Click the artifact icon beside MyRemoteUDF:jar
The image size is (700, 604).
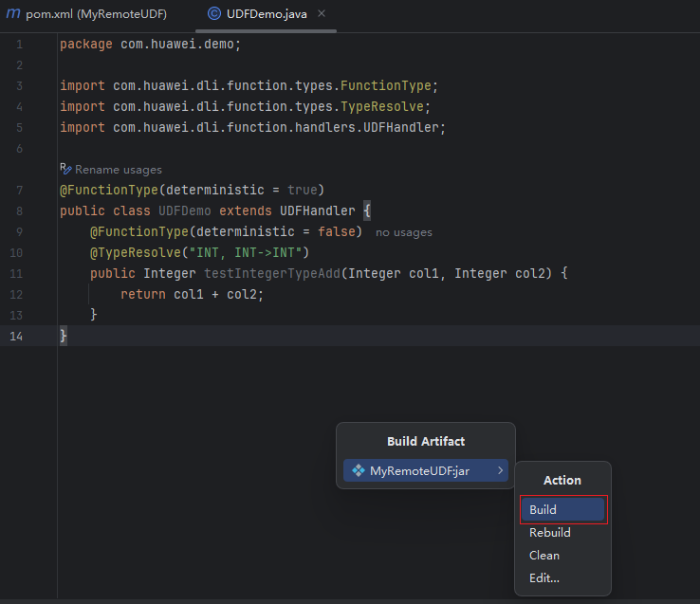(358, 470)
